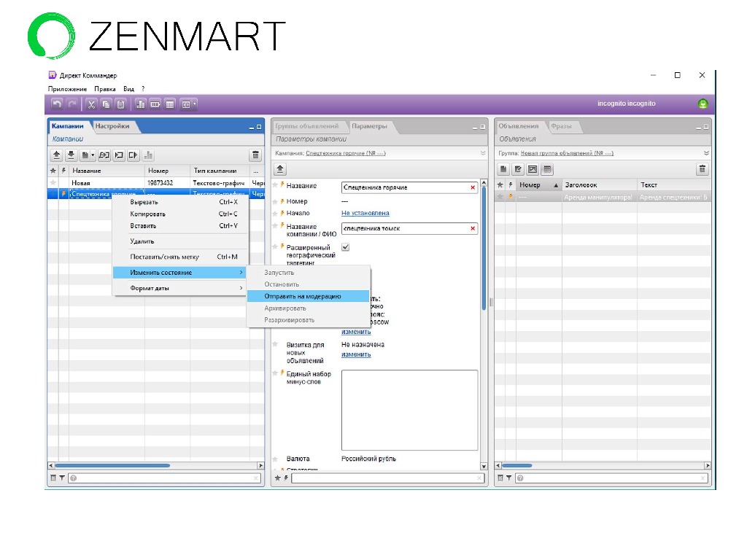747x560 pixels.
Task: Click the export arrow-out-of-box icon
Action: click(133, 155)
